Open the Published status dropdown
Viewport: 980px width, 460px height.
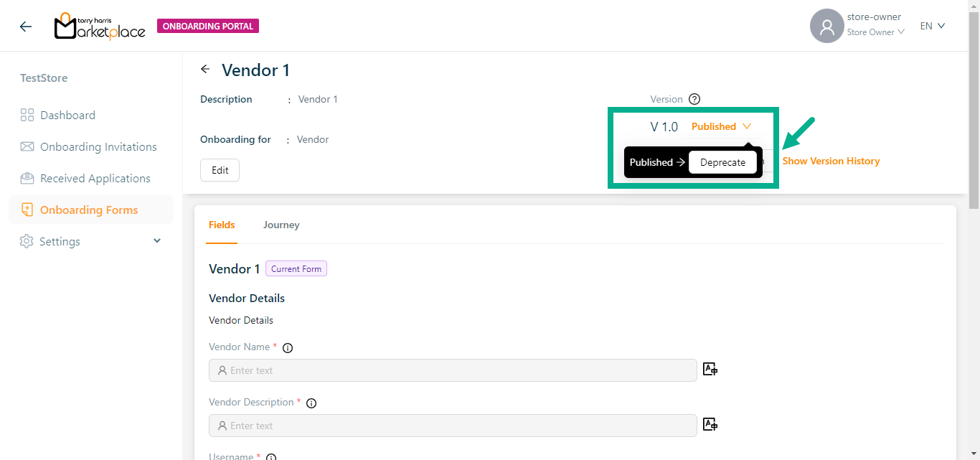coord(721,126)
